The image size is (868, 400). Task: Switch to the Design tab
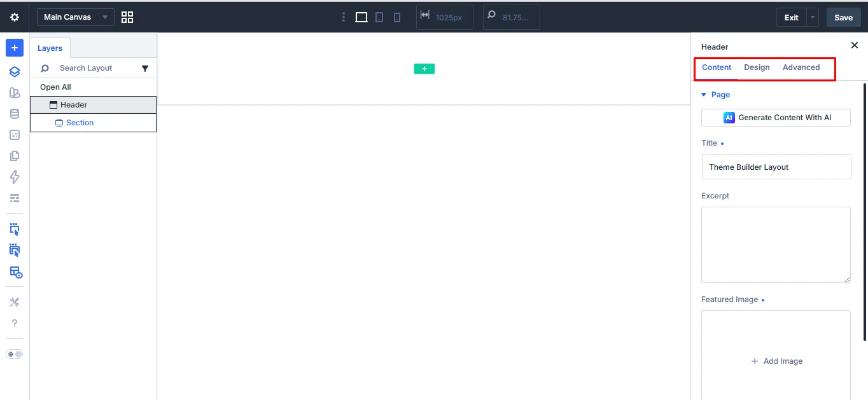[x=757, y=67]
